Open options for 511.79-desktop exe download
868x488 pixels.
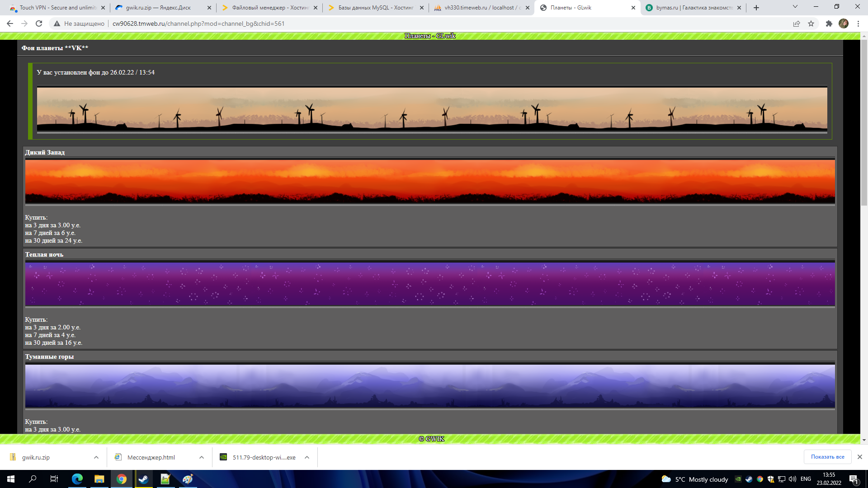pos(307,457)
